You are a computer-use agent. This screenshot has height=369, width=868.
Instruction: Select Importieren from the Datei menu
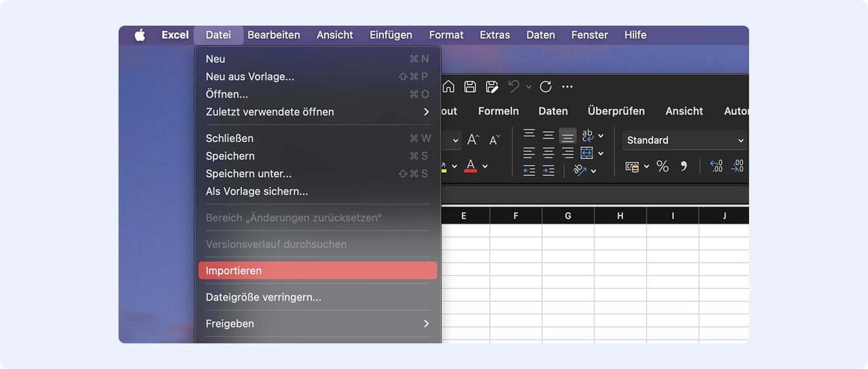click(x=317, y=271)
